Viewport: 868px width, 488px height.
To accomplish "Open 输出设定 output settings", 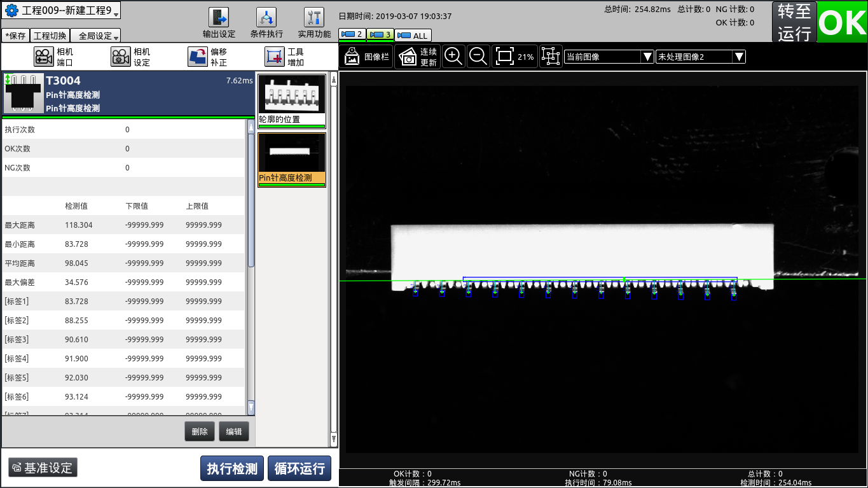I will click(219, 24).
